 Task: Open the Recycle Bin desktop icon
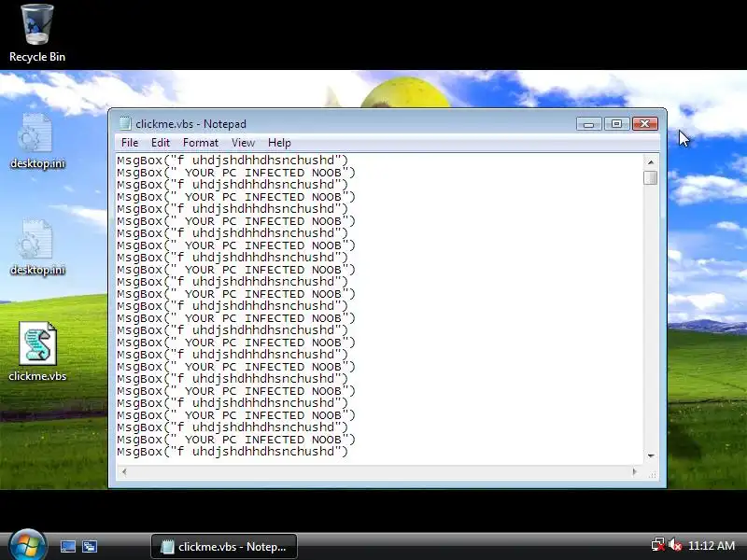click(37, 33)
